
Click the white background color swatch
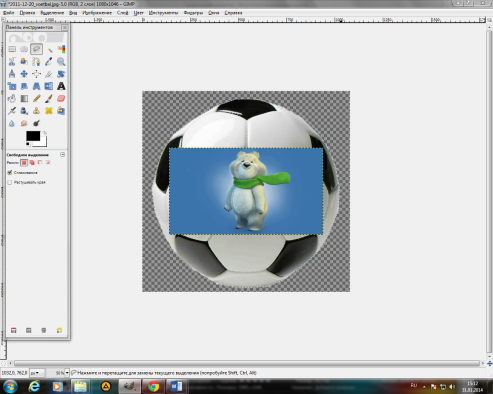pos(43,143)
